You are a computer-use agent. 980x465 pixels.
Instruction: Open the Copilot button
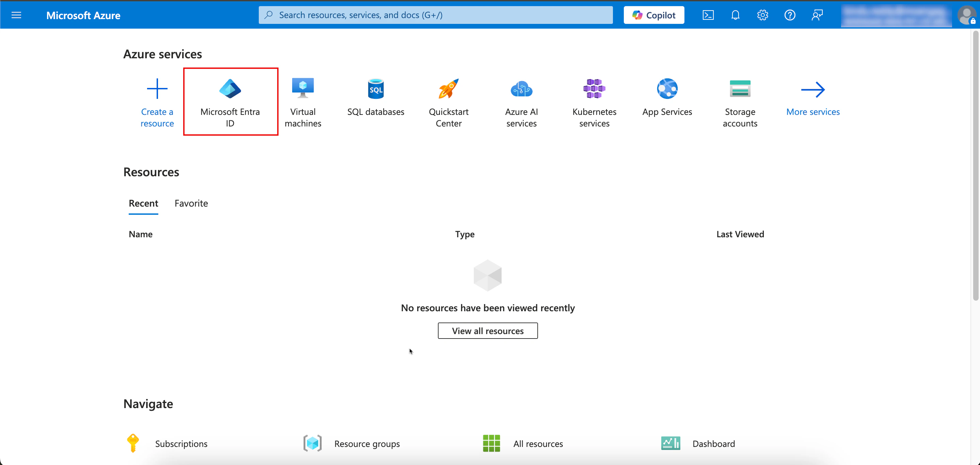click(x=653, y=15)
